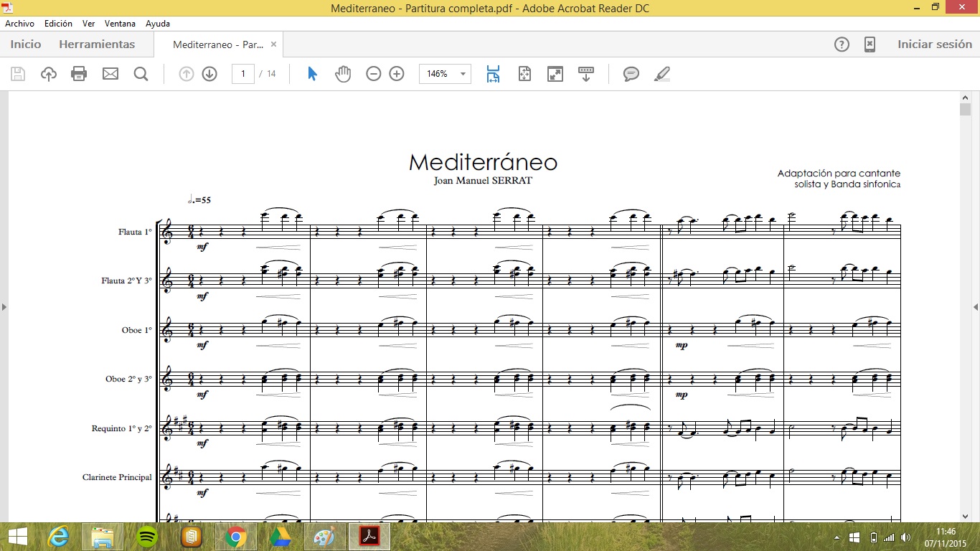The height and width of the screenshot is (551, 980).
Task: Click the Save file icon
Action: (x=18, y=74)
